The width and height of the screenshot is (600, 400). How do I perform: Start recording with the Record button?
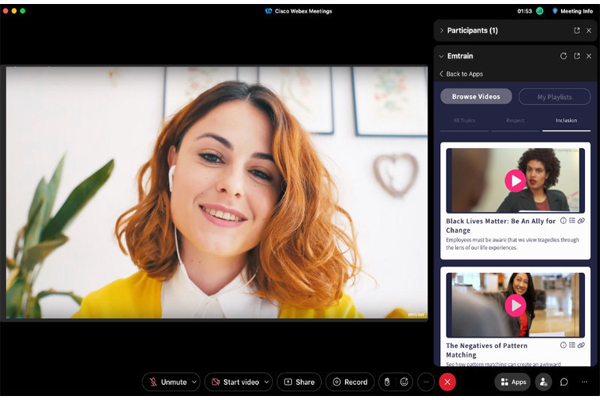[x=350, y=382]
